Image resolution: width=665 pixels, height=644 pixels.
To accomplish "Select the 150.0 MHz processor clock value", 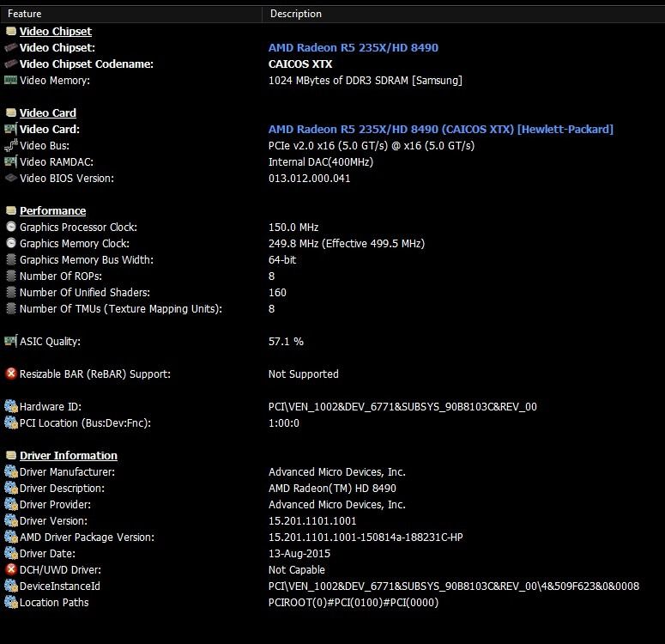I will pos(293,228).
